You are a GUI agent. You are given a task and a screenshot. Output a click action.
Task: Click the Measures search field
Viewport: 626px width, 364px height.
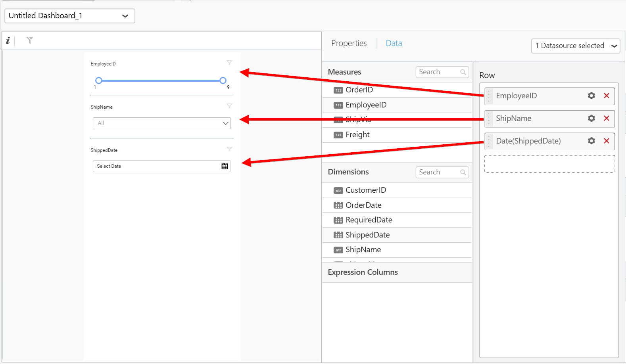click(x=438, y=72)
